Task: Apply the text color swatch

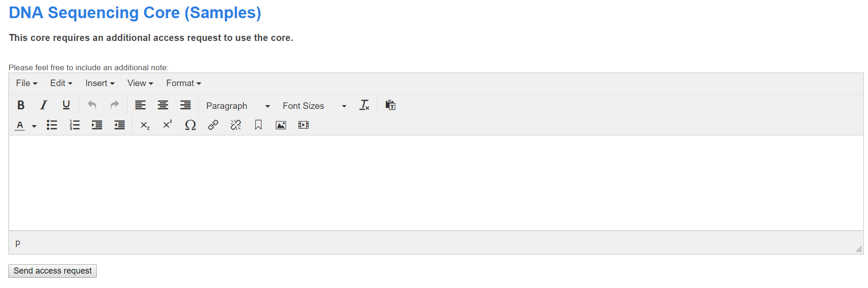Action: click(x=20, y=125)
